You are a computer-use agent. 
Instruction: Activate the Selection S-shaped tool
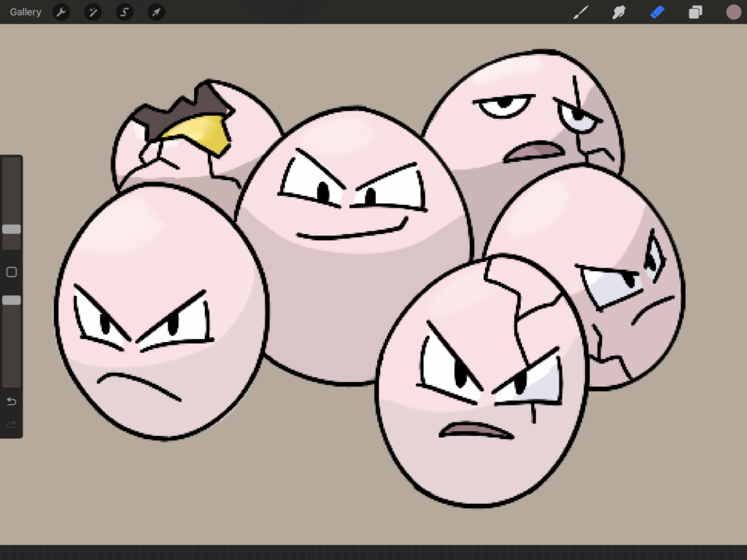(124, 12)
